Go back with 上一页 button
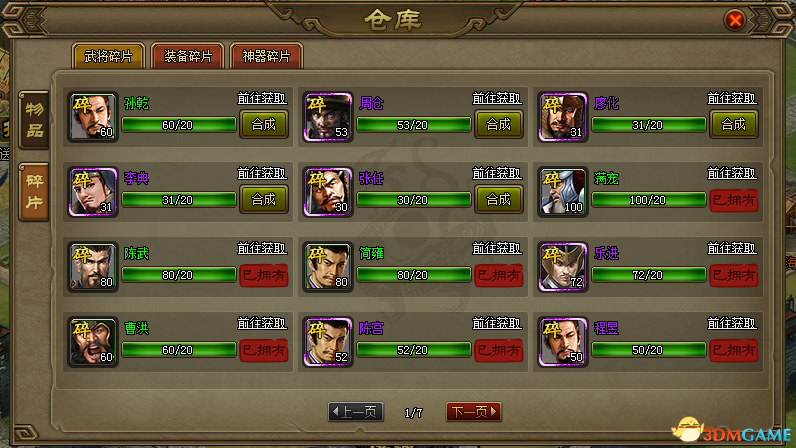Screen dimensions: 796x448 355,412
